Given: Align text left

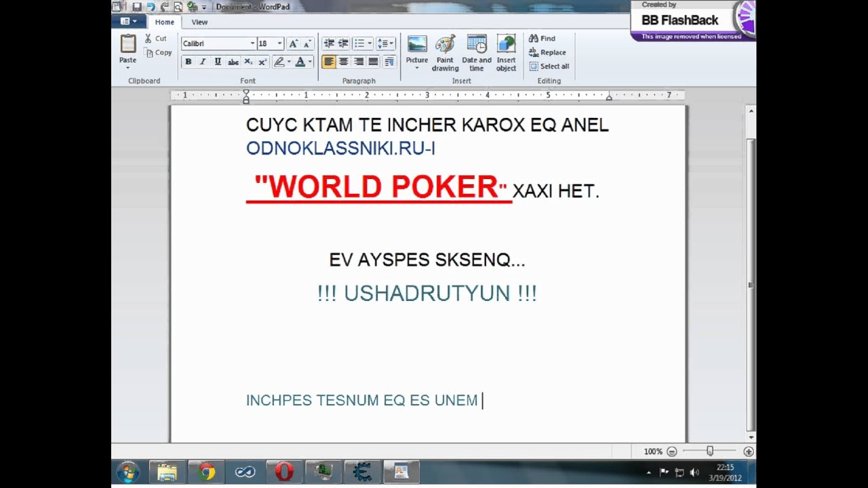Looking at the screenshot, I should pyautogui.click(x=329, y=62).
